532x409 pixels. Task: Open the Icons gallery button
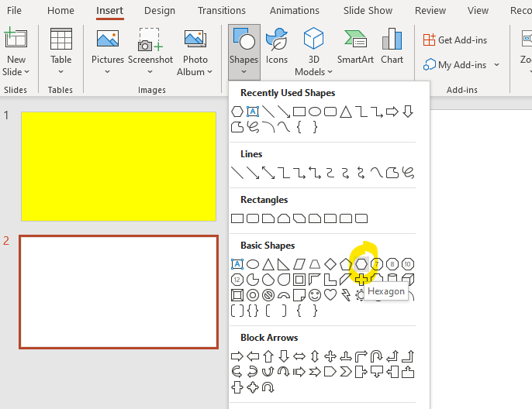click(x=276, y=46)
